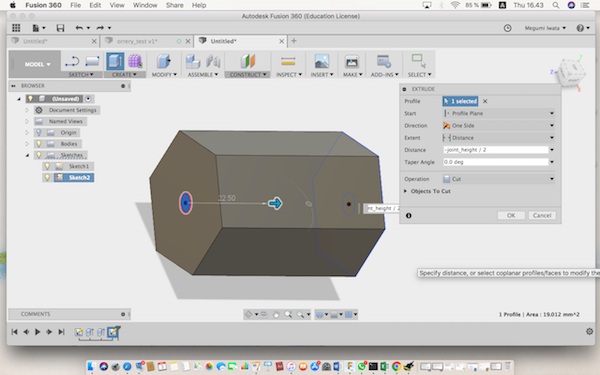Viewport: 600px width, 375px height.
Task: Click the Undo arrow
Action: tap(79, 28)
